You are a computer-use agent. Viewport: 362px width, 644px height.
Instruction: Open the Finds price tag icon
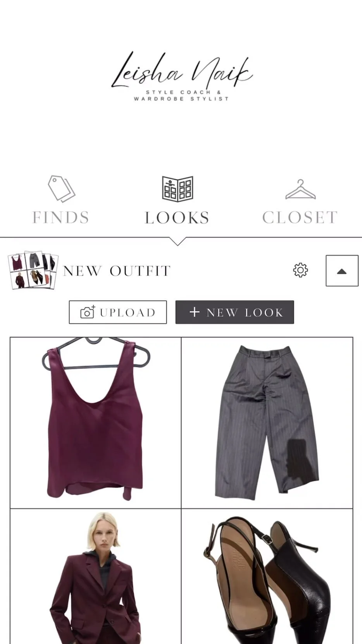(x=61, y=188)
